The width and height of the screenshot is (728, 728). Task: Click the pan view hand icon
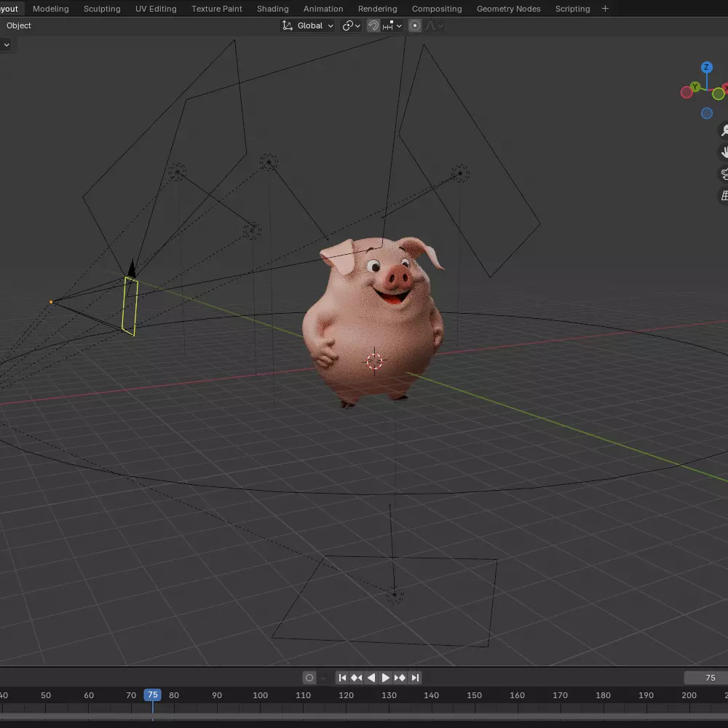coord(724,152)
